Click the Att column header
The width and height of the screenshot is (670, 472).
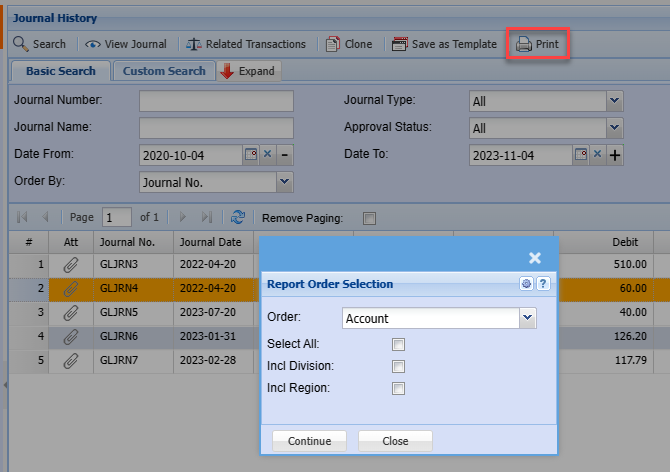(71, 242)
